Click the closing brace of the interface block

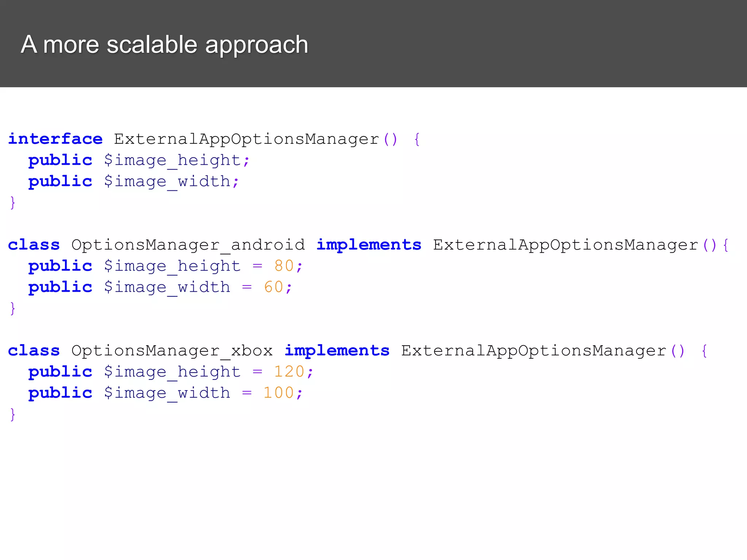(x=13, y=203)
